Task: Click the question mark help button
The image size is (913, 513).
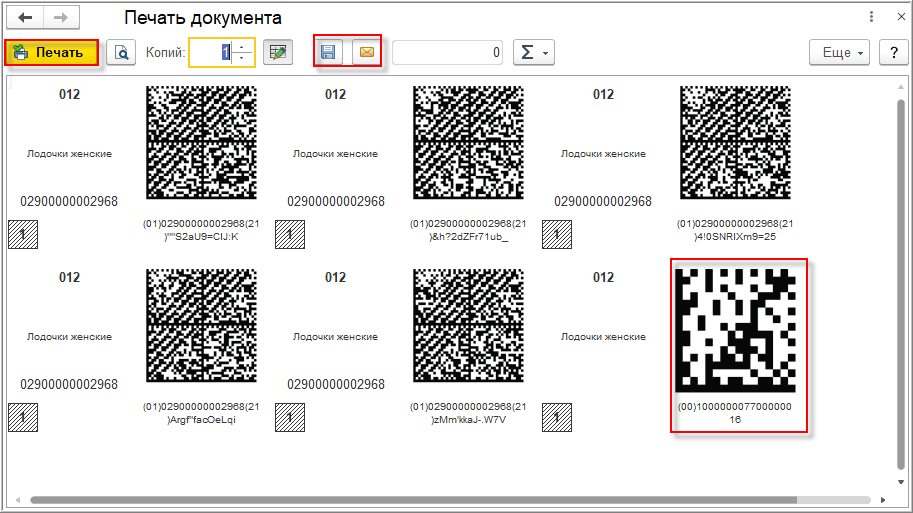Action: [894, 52]
